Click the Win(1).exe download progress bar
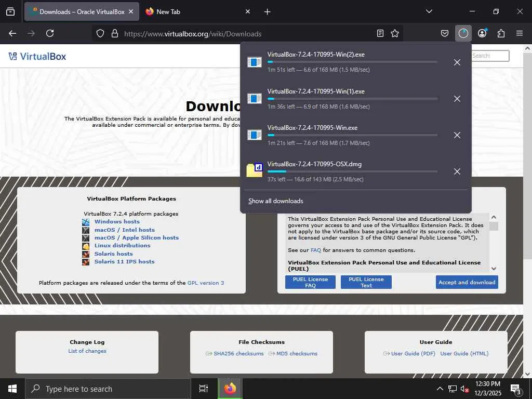Screen dimensions: 532x399 pos(352,99)
